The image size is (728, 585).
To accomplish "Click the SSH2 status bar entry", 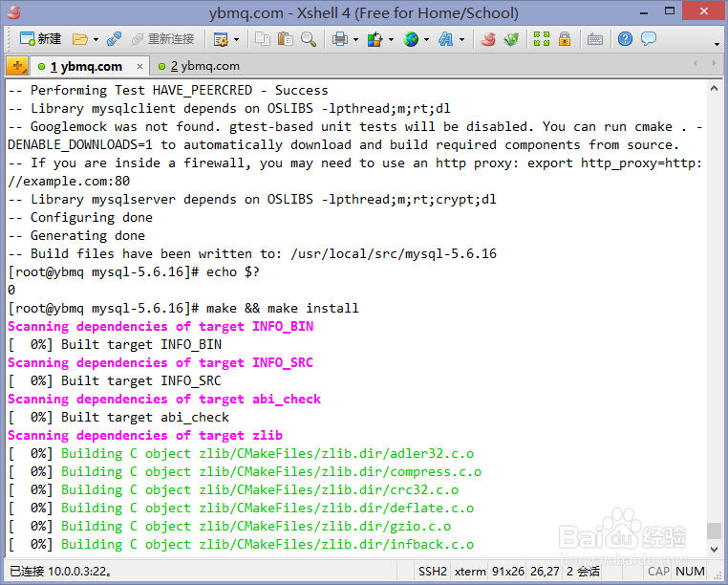I will pos(432,571).
